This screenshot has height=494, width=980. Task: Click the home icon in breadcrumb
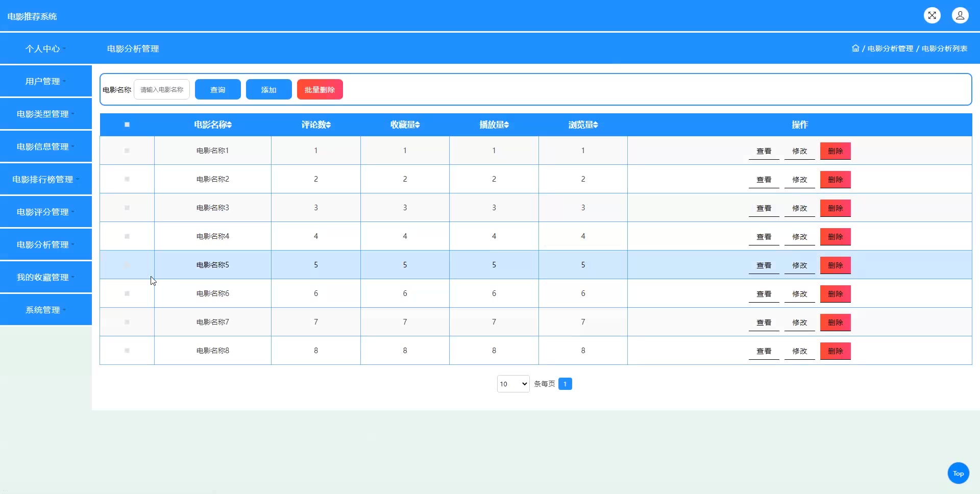pos(855,48)
